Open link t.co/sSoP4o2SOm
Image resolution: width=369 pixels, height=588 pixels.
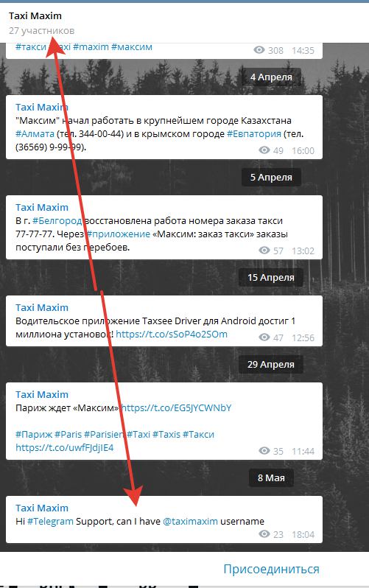pyautogui.click(x=172, y=334)
